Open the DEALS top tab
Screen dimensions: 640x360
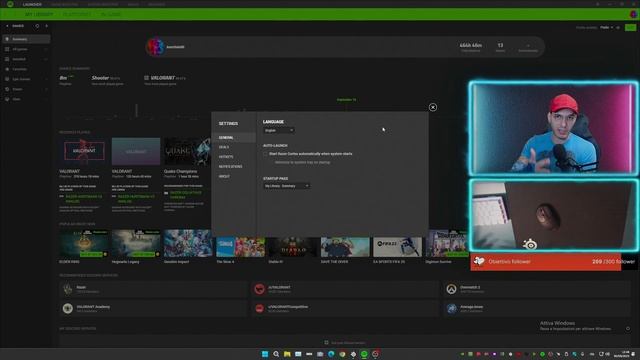click(133, 4)
